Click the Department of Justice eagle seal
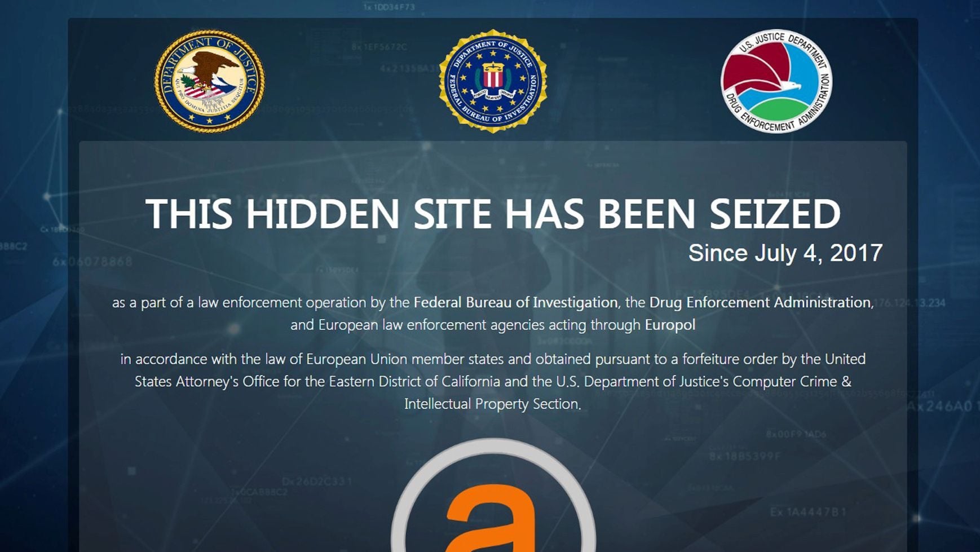 [209, 81]
